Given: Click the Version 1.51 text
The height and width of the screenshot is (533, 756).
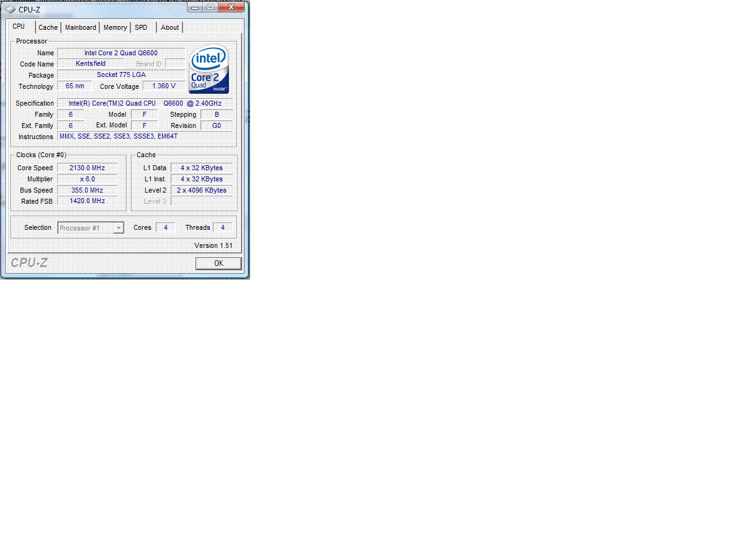Looking at the screenshot, I should pyautogui.click(x=214, y=245).
